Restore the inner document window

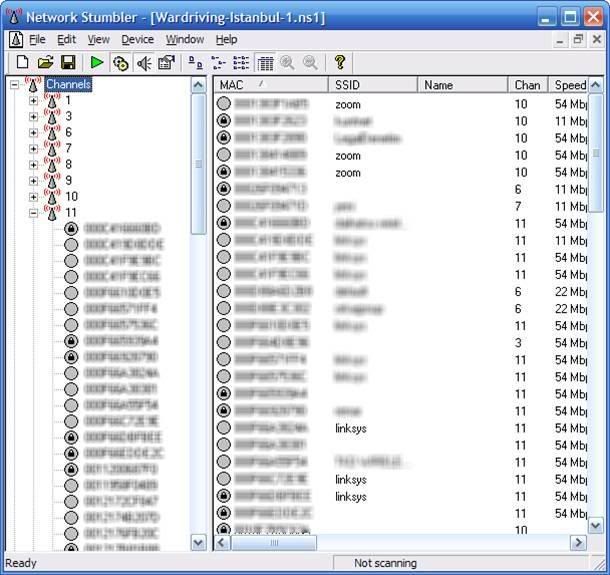pyautogui.click(x=578, y=39)
